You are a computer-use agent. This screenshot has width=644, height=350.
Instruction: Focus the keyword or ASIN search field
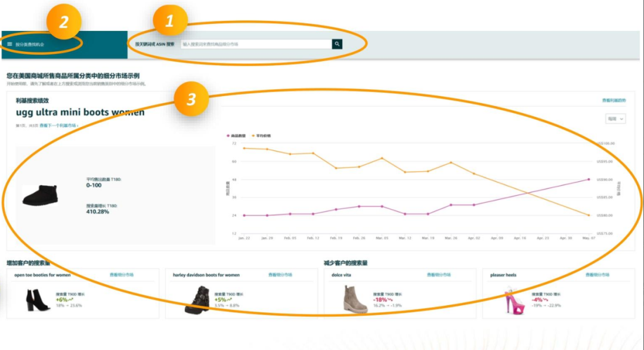(256, 44)
